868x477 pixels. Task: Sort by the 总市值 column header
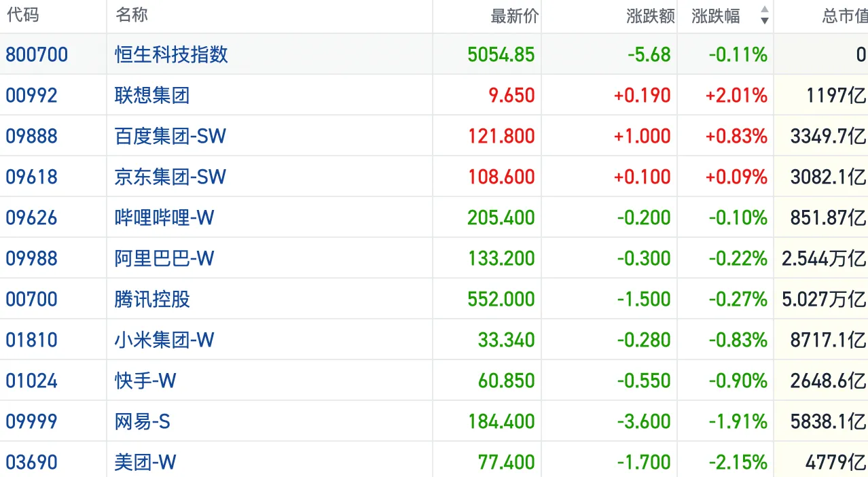(x=844, y=16)
